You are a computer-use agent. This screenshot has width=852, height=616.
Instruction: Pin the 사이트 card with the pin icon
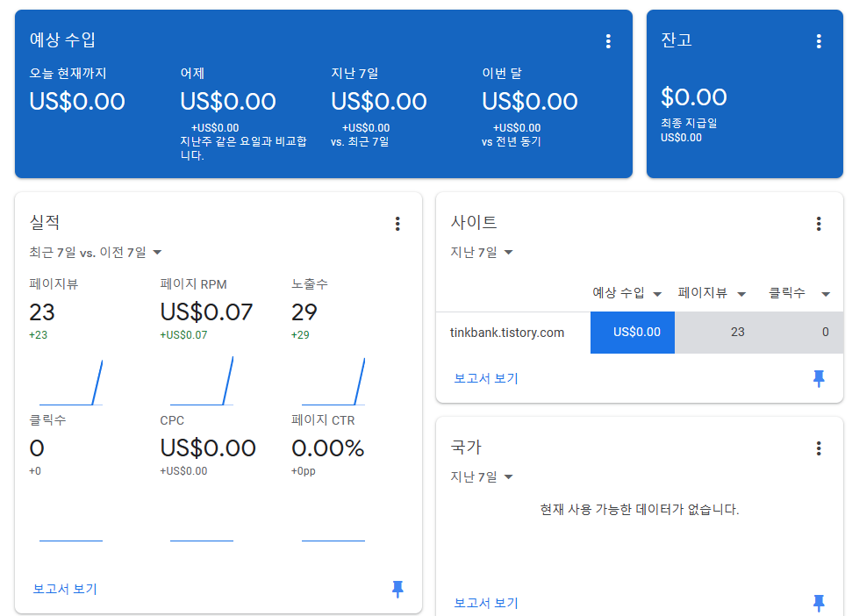tap(819, 378)
